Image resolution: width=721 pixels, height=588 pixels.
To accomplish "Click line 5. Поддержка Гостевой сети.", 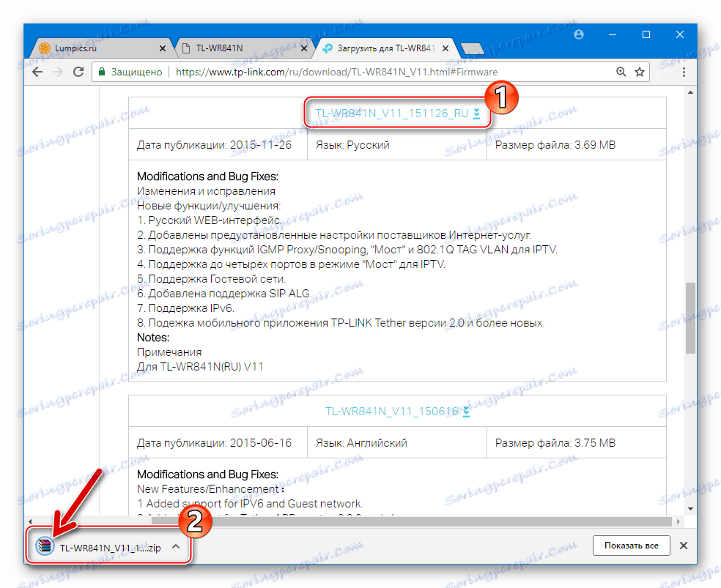I will click(x=212, y=279).
